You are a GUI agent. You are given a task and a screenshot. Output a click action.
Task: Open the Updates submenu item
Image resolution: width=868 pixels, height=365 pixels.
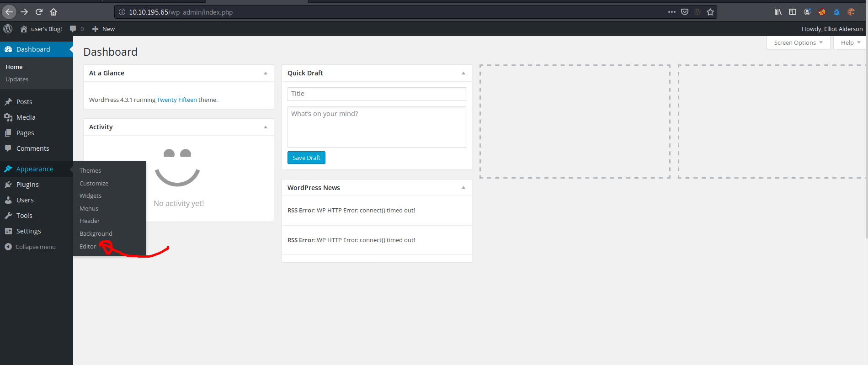point(17,79)
